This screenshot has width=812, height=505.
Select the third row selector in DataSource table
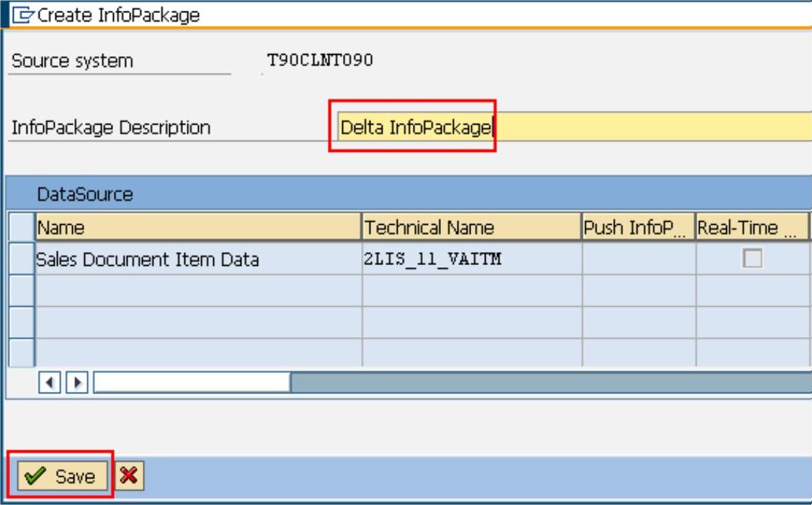pyautogui.click(x=23, y=321)
